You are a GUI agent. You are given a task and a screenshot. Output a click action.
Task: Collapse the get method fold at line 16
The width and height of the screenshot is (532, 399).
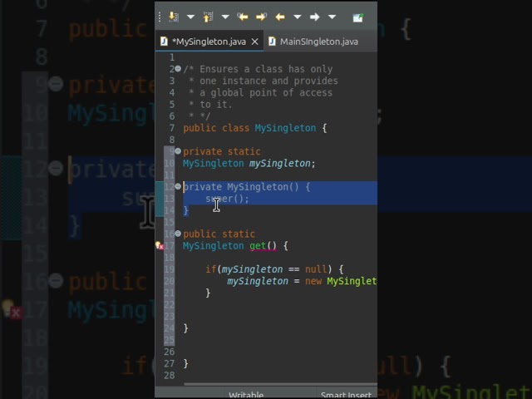[178, 234]
